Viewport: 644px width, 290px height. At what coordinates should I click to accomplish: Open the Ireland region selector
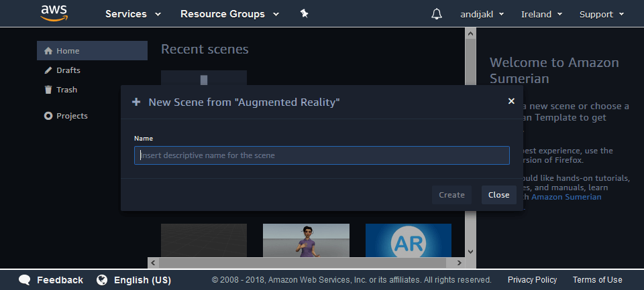pyautogui.click(x=542, y=14)
